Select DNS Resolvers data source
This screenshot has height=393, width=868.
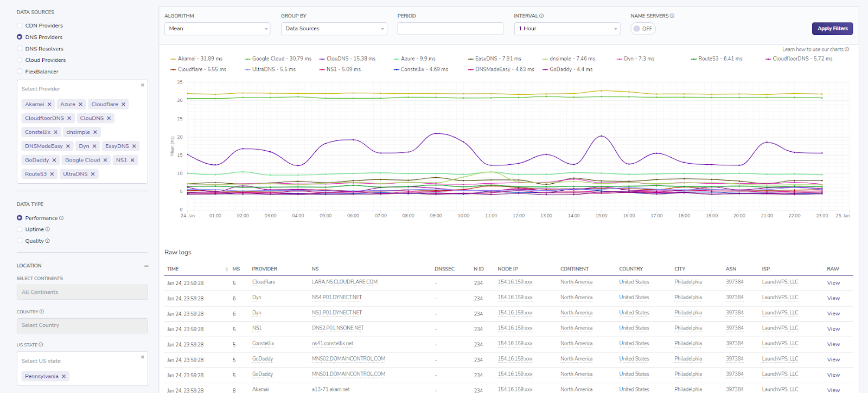[20, 49]
